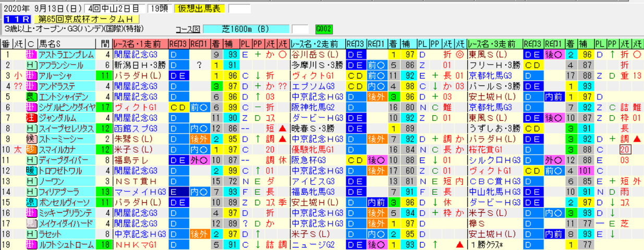Click the うずしお・3勝 race cell
Viewport: 644px width, 250px height.
click(x=494, y=128)
